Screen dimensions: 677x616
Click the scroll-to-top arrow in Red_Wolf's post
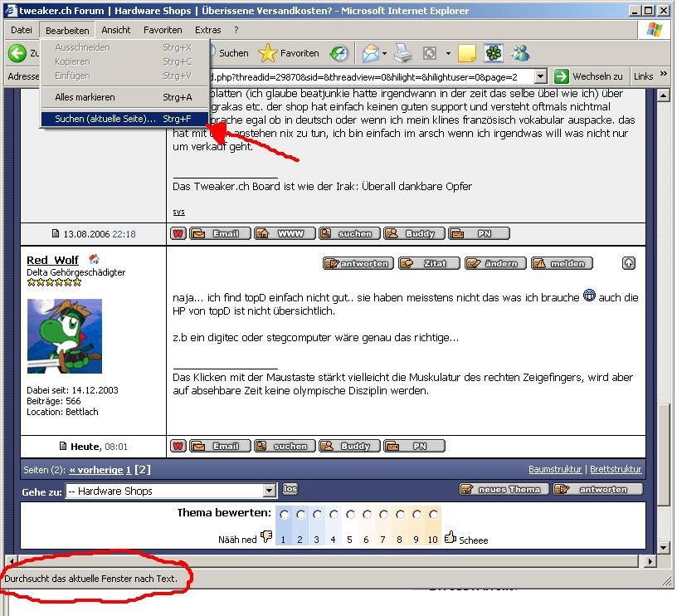pos(629,263)
